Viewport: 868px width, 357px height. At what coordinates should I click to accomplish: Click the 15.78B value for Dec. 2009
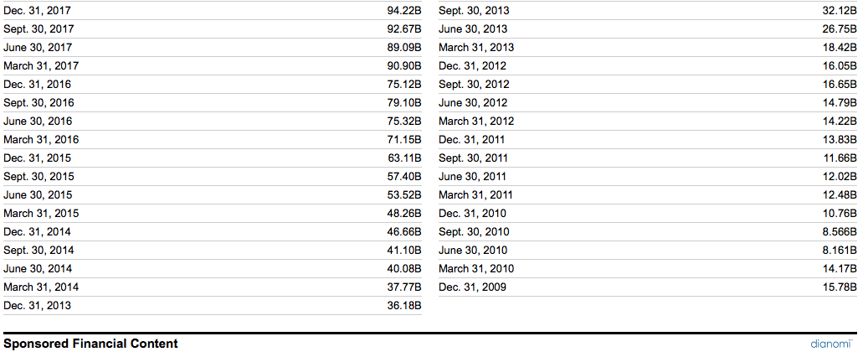click(840, 287)
